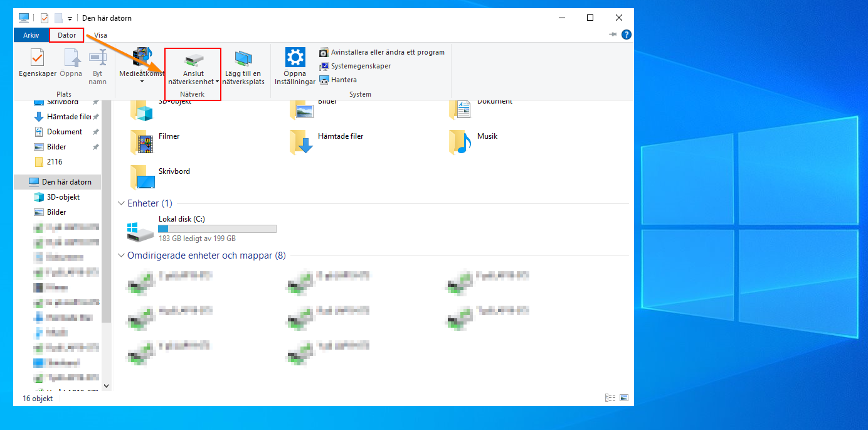Toggle large icons view in status bar

623,398
